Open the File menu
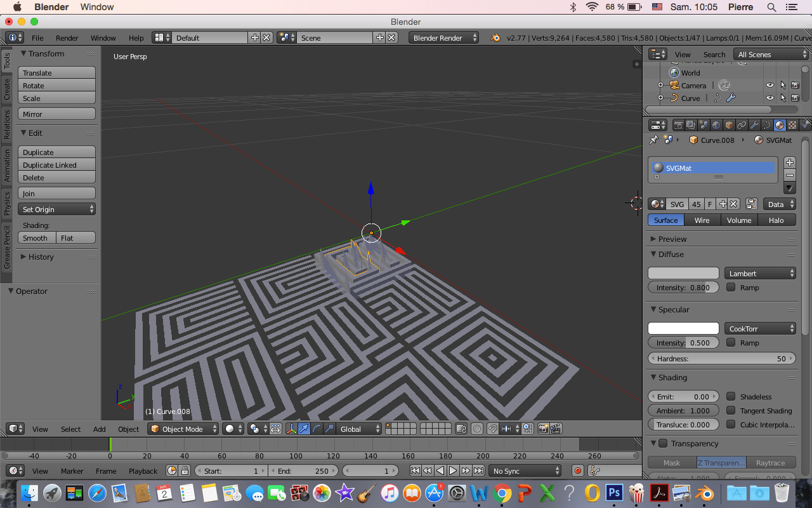 pyautogui.click(x=37, y=37)
